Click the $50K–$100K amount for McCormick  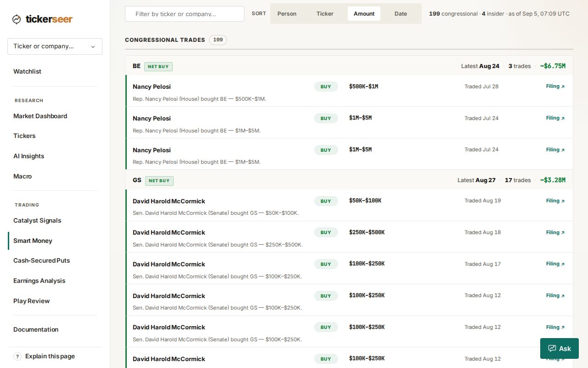pos(365,201)
